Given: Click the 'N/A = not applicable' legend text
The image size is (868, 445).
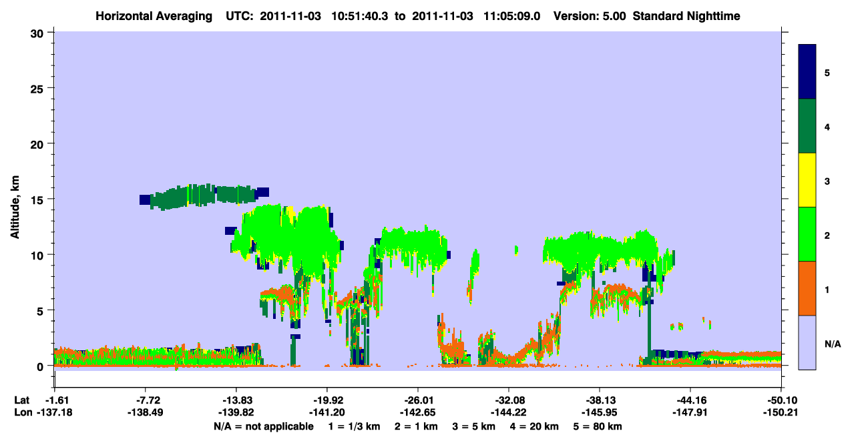Looking at the screenshot, I should pos(264,426).
